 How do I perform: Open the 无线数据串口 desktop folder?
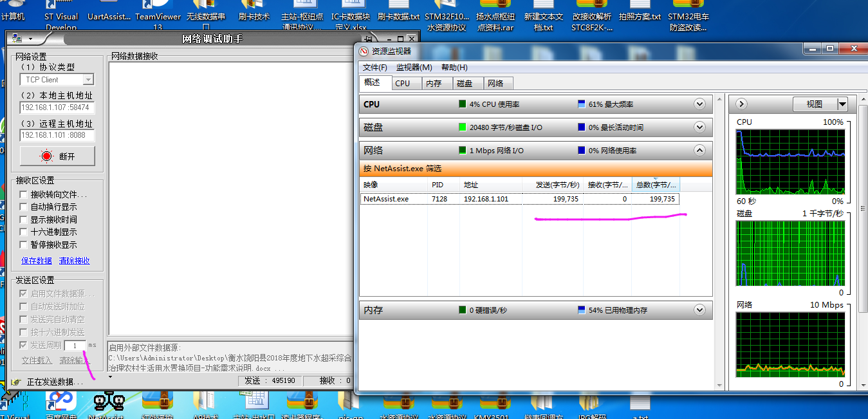(206, 15)
